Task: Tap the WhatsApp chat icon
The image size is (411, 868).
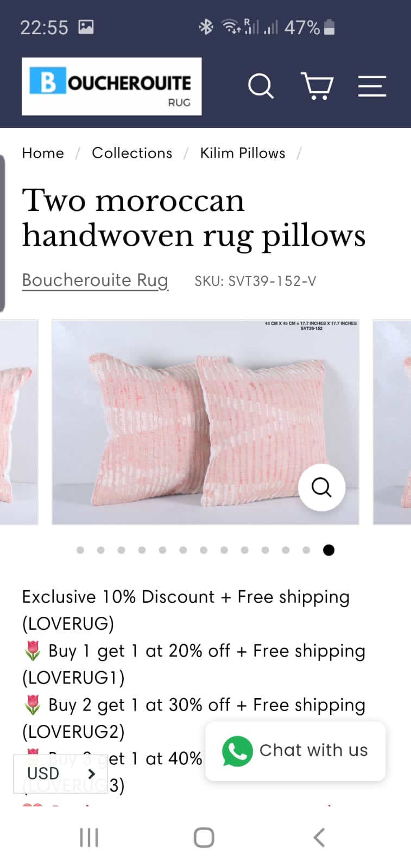Action: [237, 751]
